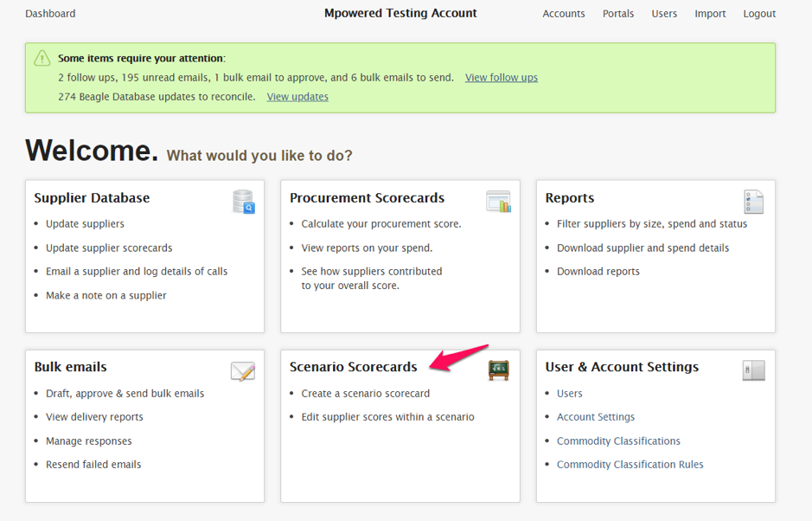Select 'Download supplier and spend details'
This screenshot has width=812, height=521.
[643, 248]
